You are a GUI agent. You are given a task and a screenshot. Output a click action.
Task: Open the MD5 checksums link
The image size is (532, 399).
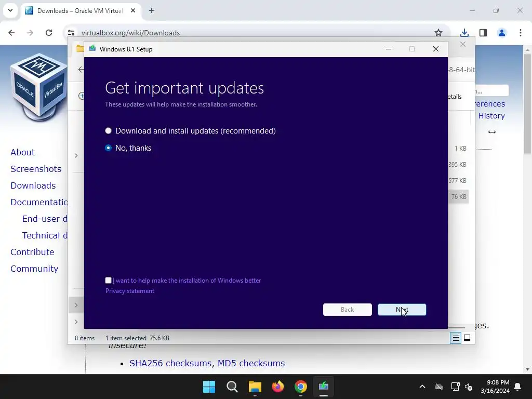click(x=251, y=363)
